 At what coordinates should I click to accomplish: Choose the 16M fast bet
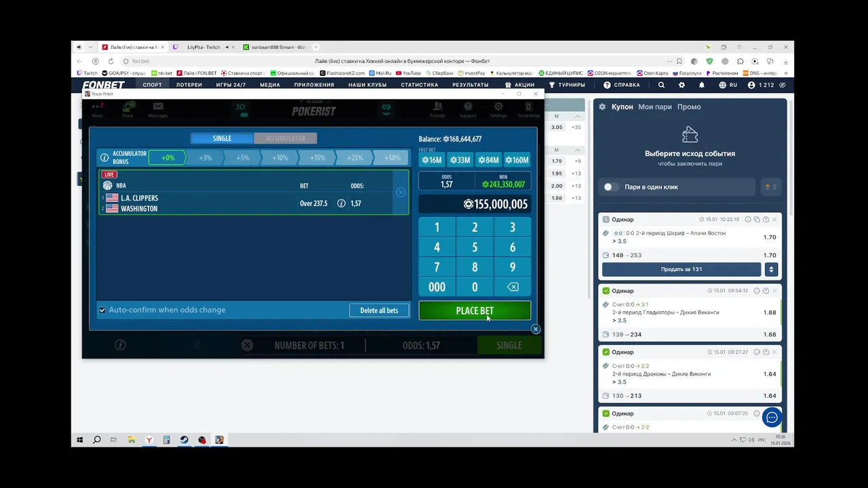point(431,160)
